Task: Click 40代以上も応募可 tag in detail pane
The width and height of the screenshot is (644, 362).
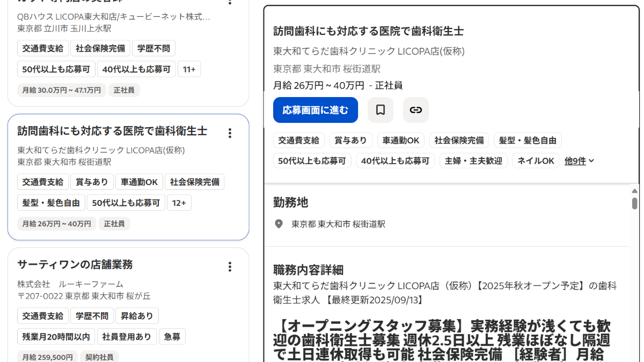Action: pos(396,161)
